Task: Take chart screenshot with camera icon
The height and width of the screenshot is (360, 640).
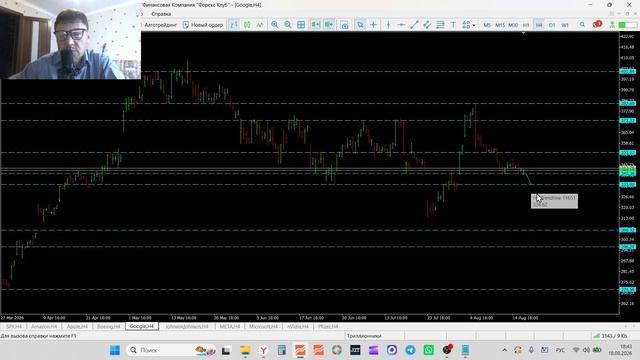Action: click(344, 25)
